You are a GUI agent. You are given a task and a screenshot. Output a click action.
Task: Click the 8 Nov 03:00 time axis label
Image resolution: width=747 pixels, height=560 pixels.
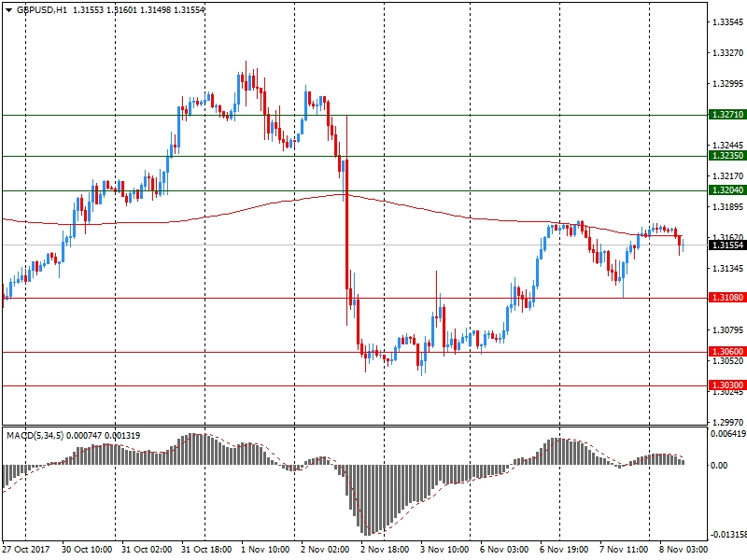(x=684, y=550)
